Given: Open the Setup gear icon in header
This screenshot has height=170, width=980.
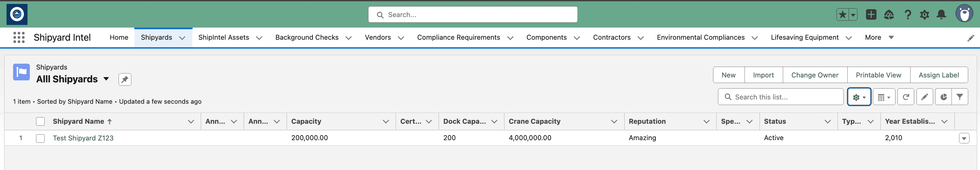Looking at the screenshot, I should [924, 15].
